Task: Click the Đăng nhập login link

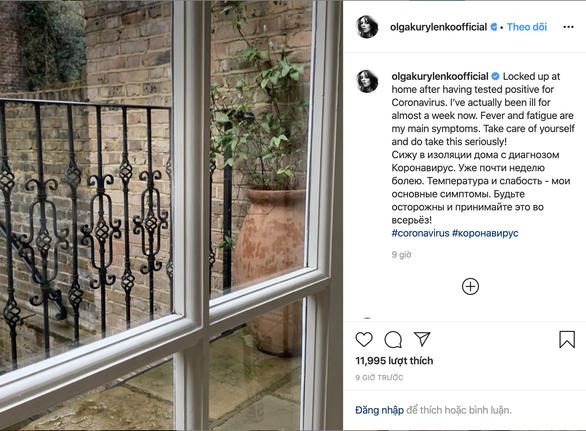Action: click(379, 410)
